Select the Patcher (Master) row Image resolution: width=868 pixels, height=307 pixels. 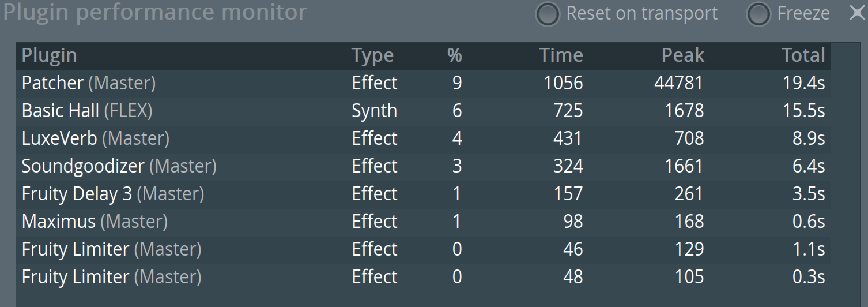pos(423,84)
